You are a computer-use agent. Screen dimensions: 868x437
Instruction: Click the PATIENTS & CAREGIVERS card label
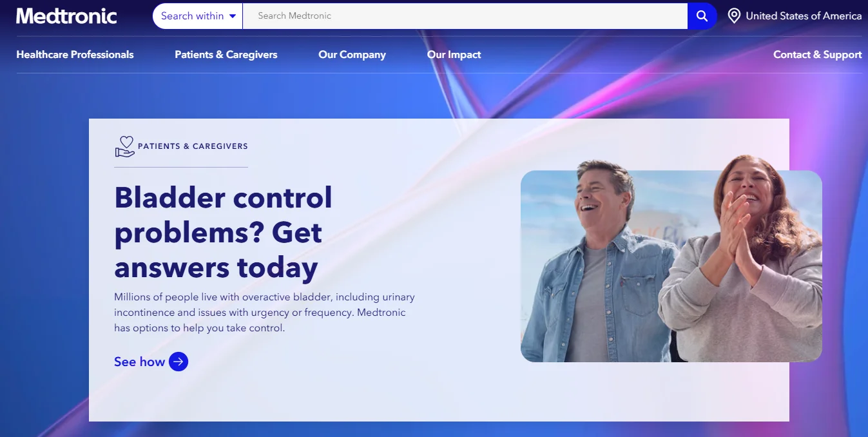tap(193, 146)
